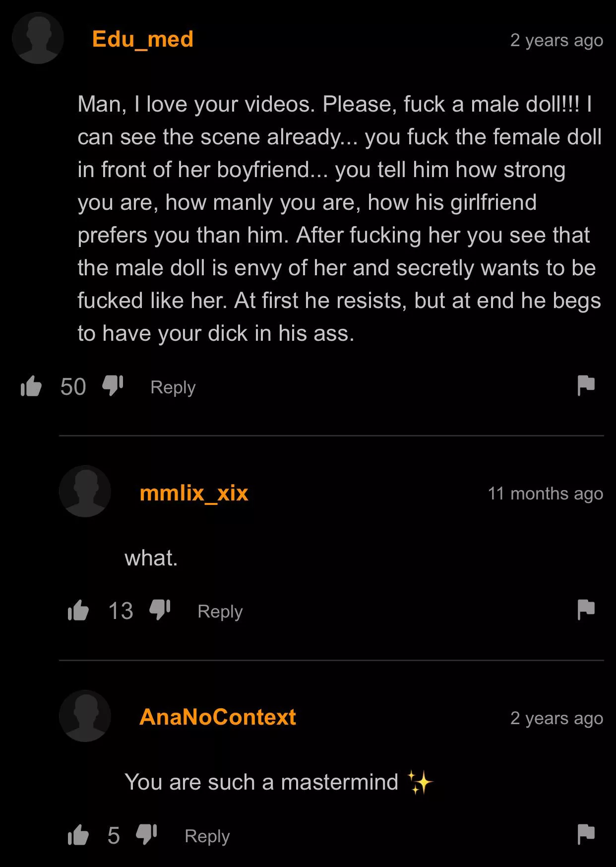Screen dimensions: 616x867
Task: Click the 50 likes count
Action: [x=73, y=387]
